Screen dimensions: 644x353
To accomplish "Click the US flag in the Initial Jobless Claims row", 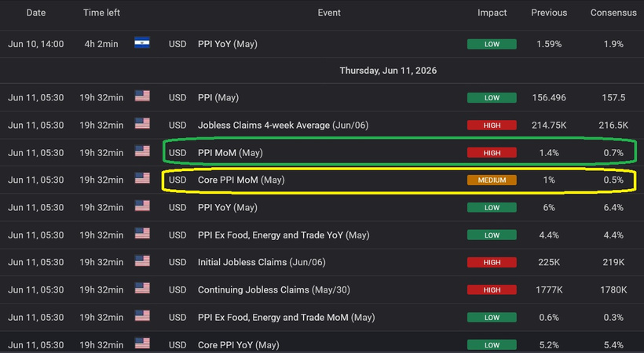I will [x=142, y=261].
